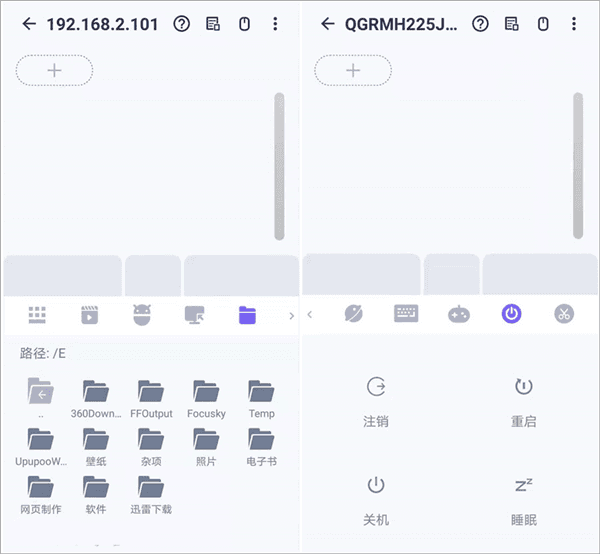
Task: Open the gamepad tool
Action: pyautogui.click(x=459, y=314)
